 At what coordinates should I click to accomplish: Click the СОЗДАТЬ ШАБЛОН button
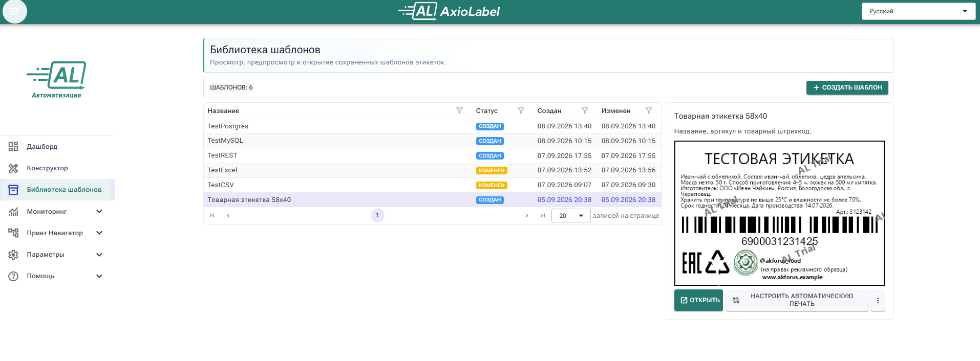click(x=847, y=87)
